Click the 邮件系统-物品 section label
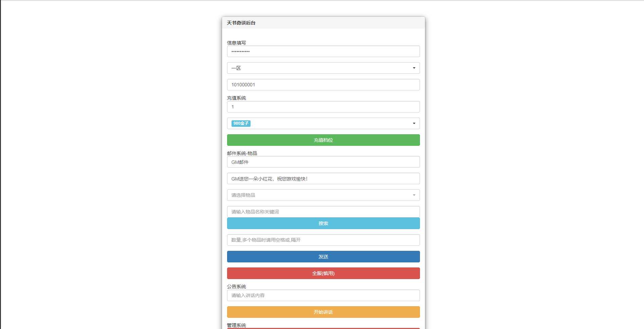The image size is (644, 329). pyautogui.click(x=242, y=153)
